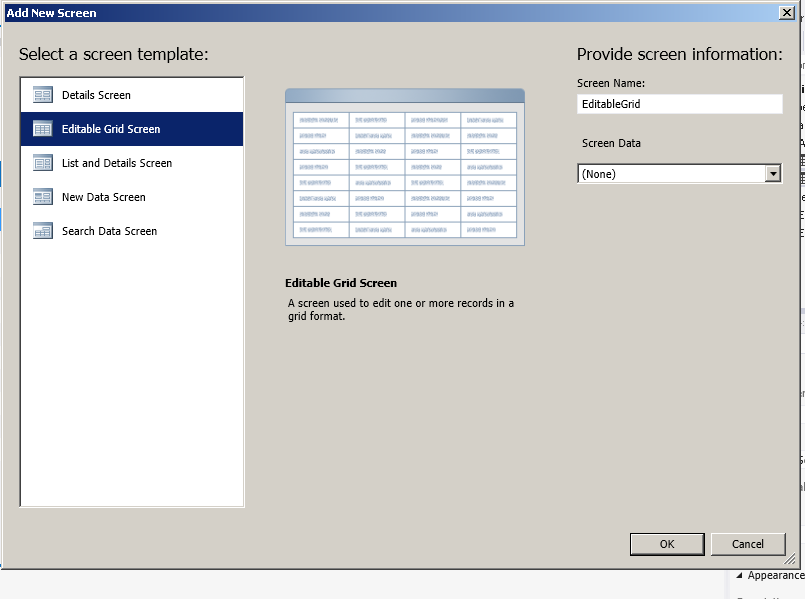Click the Details Screen template icon

coord(43,95)
